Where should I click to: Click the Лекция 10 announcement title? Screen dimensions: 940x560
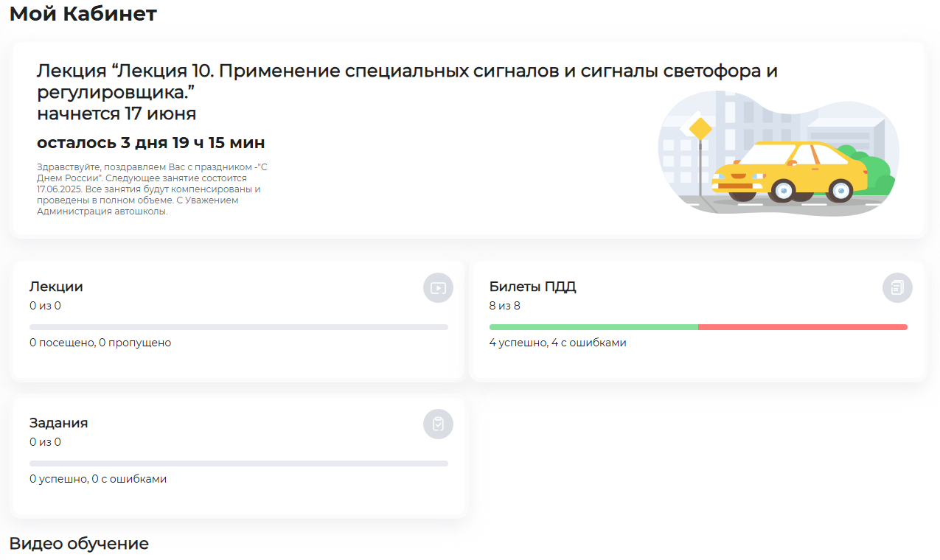tap(407, 82)
